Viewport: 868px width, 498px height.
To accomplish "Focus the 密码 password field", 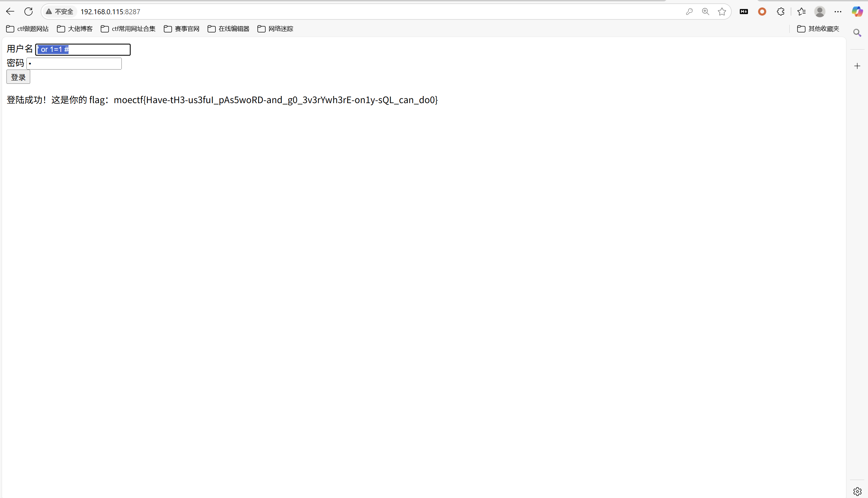I will click(74, 64).
